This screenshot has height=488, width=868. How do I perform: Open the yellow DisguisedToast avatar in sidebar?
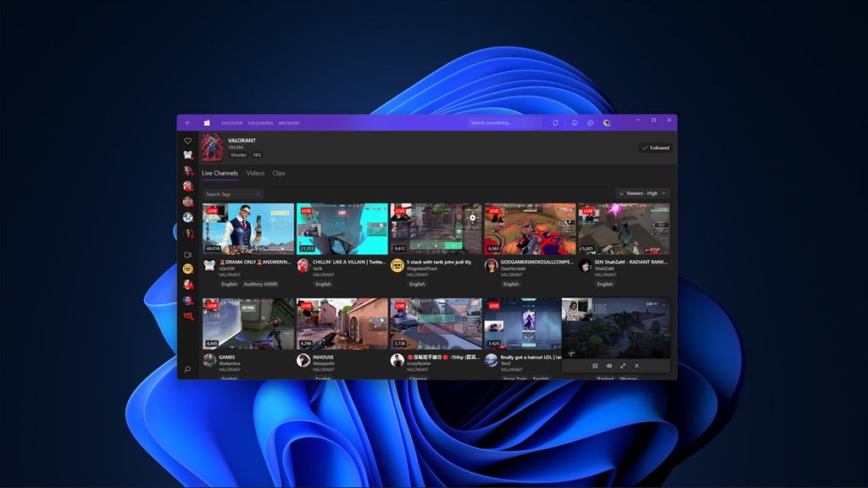point(187,269)
